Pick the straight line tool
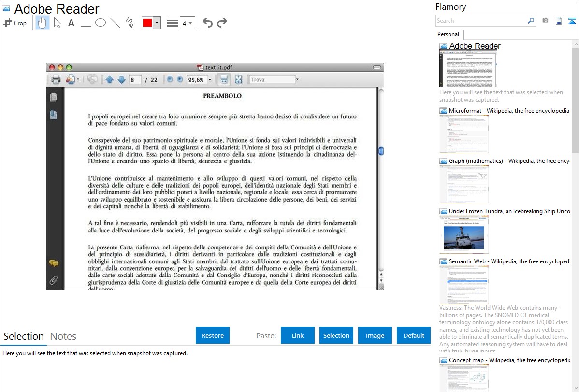579x392 pixels. [115, 23]
